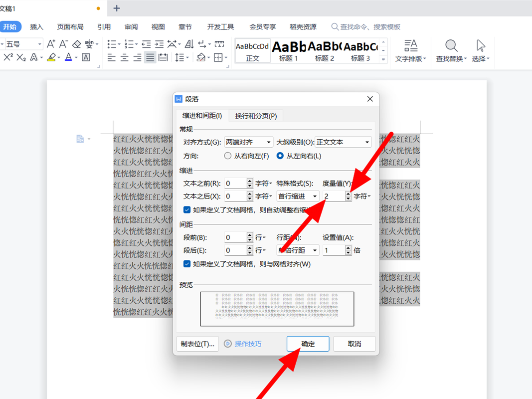Click the search commands (查找命令) box
This screenshot has width=532, height=399.
pyautogui.click(x=366, y=27)
